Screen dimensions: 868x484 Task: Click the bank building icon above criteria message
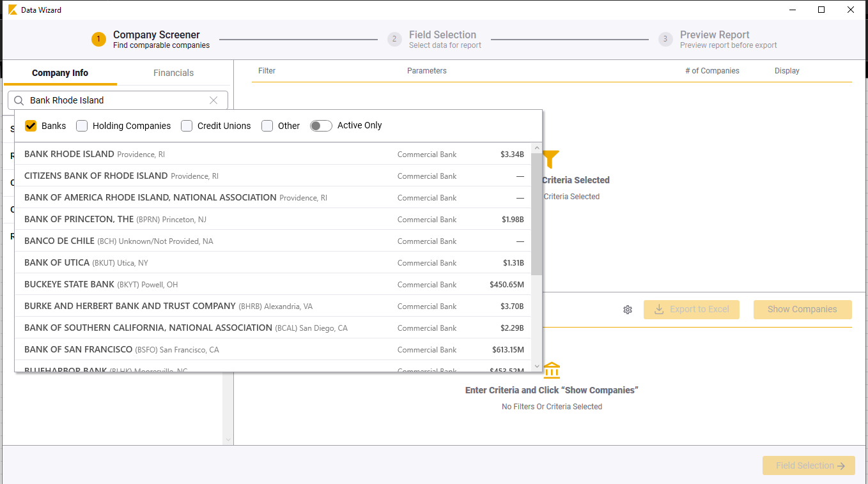pyautogui.click(x=552, y=370)
